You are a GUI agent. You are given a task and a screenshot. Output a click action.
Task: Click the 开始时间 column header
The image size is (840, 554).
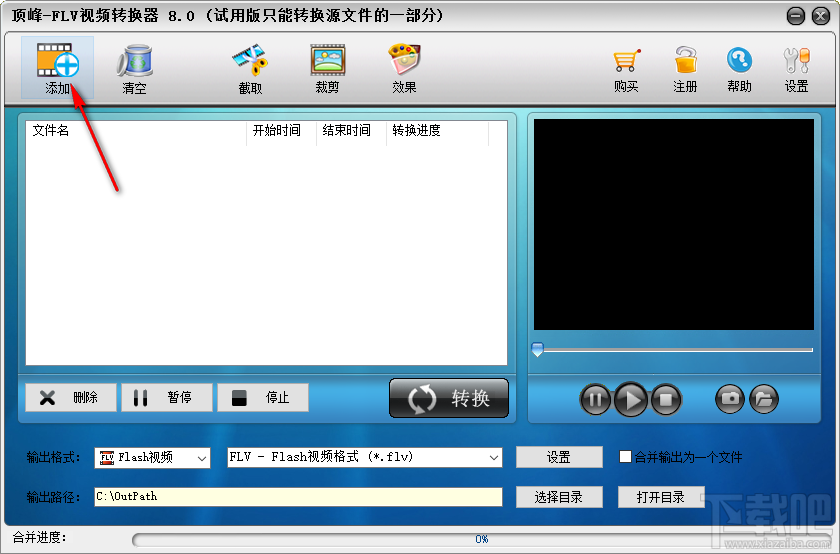click(x=281, y=131)
